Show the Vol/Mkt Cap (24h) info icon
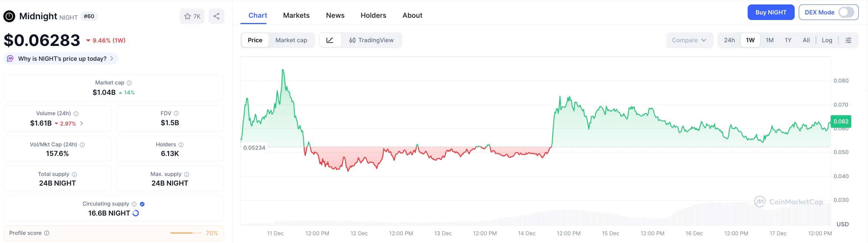Image resolution: width=868 pixels, height=243 pixels. (x=82, y=145)
